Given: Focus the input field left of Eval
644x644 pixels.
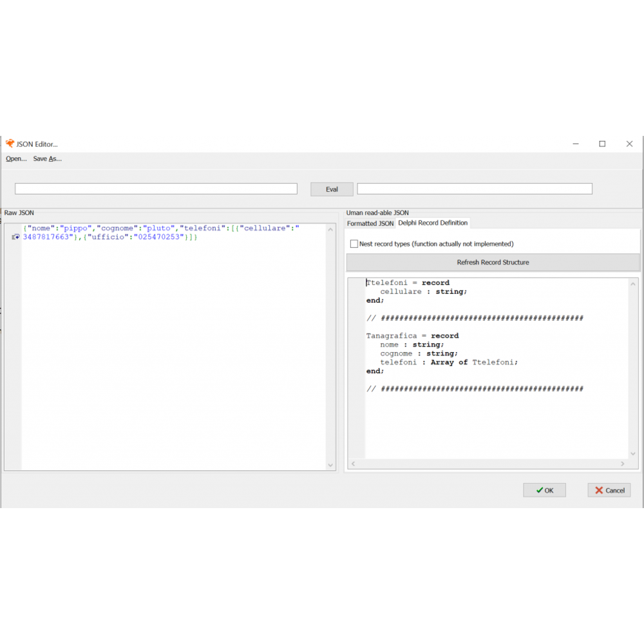Looking at the screenshot, I should pyautogui.click(x=156, y=189).
